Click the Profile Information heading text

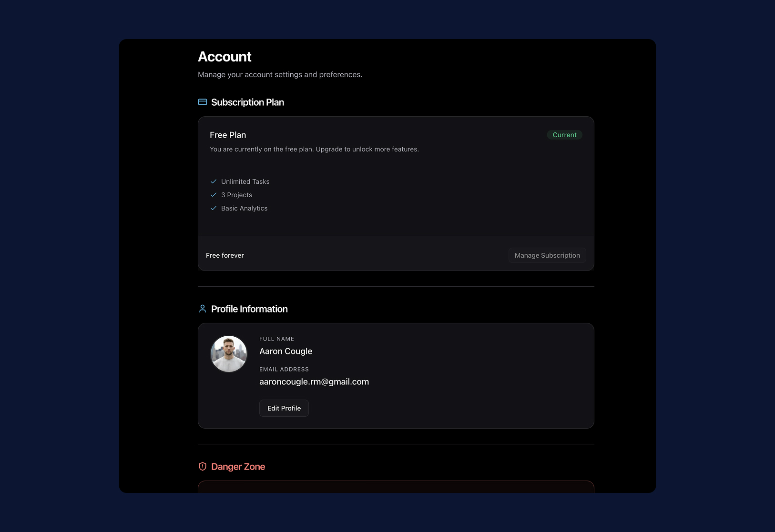click(x=249, y=309)
